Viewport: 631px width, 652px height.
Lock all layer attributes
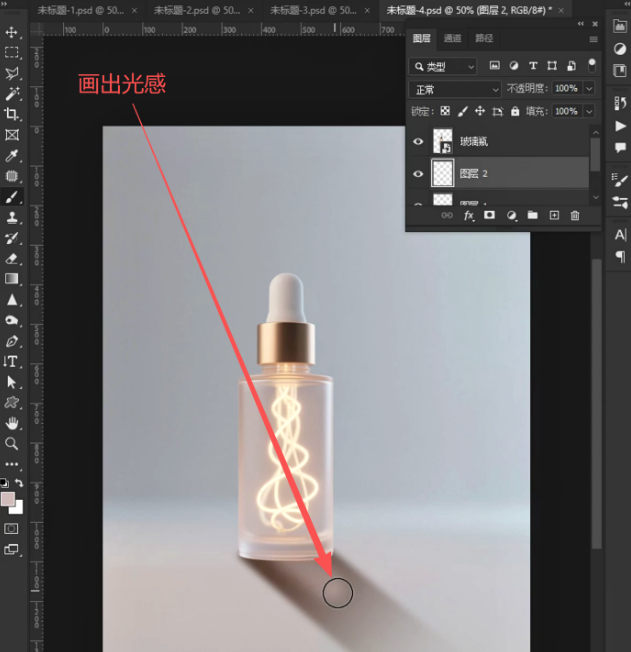(x=515, y=111)
